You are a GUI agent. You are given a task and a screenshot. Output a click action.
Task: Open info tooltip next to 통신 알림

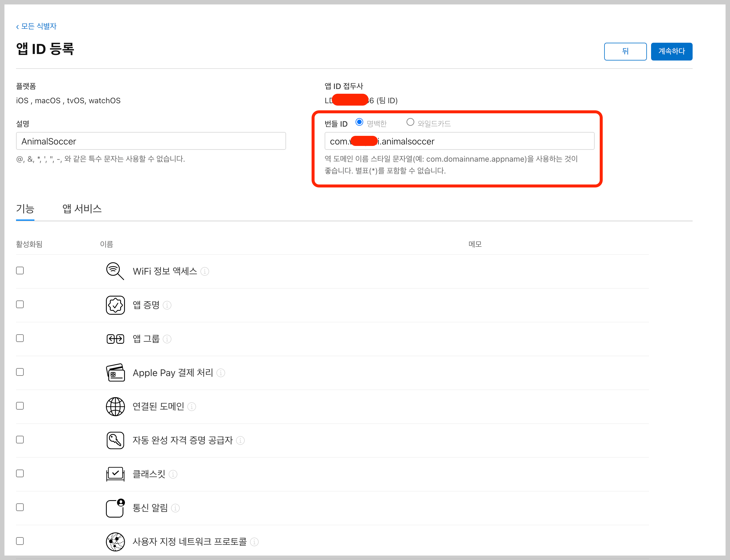coord(175,508)
